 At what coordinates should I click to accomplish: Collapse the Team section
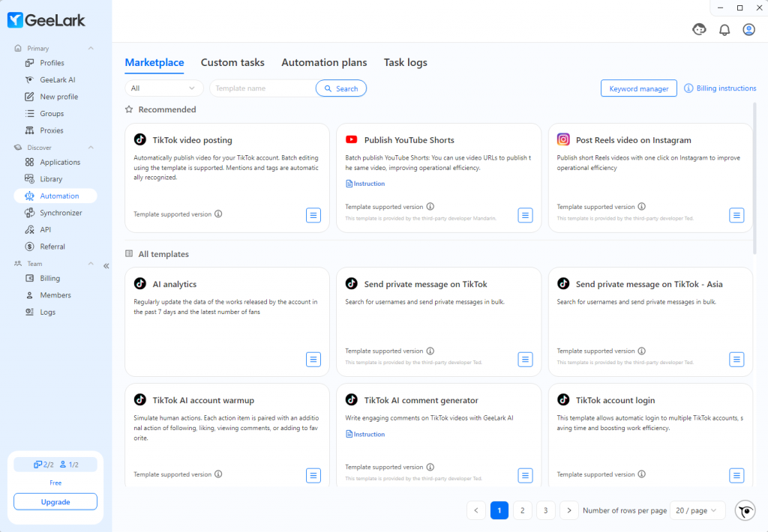click(x=91, y=263)
